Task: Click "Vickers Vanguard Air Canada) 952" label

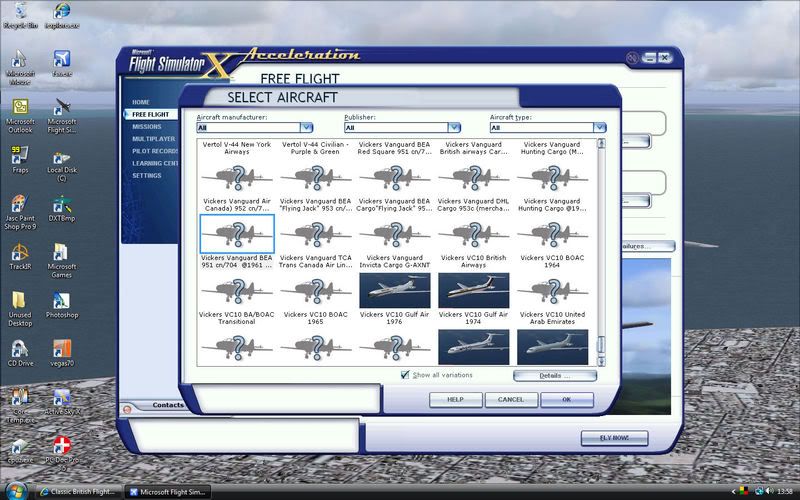Action: click(237, 205)
